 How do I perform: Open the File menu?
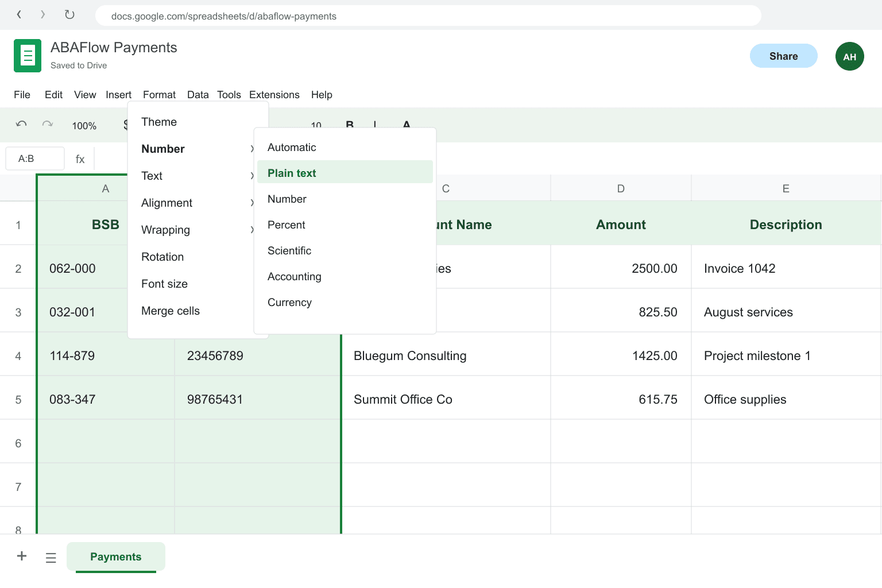[22, 95]
